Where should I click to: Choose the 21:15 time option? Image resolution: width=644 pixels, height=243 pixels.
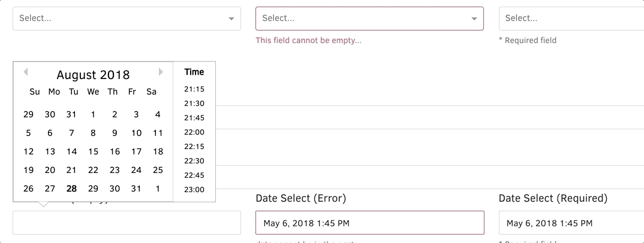point(194,89)
